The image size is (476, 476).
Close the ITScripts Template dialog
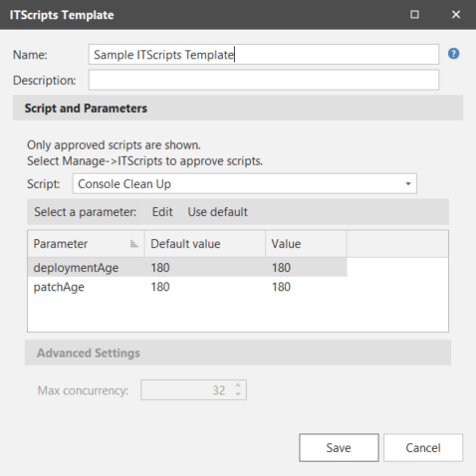(x=456, y=15)
